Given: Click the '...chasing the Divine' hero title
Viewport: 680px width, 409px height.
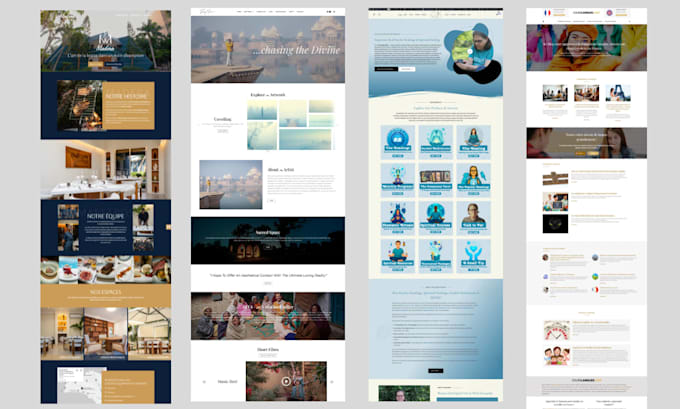Looking at the screenshot, I should [296, 50].
